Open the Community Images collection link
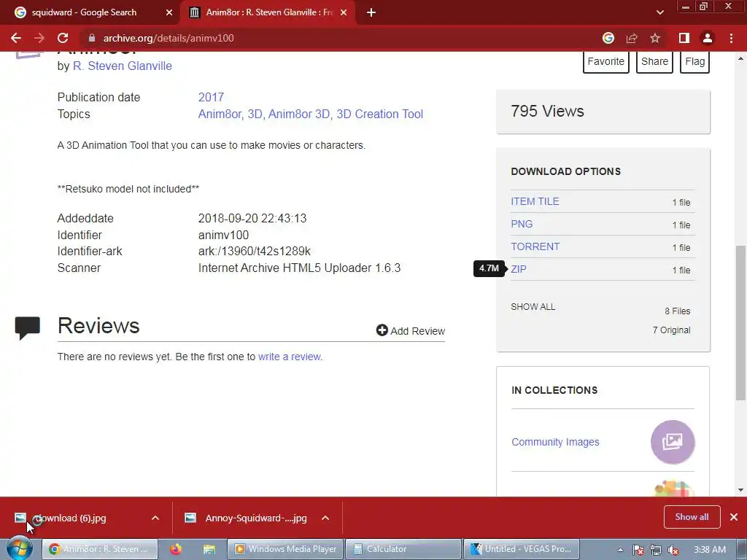The height and width of the screenshot is (560, 747). [x=555, y=442]
